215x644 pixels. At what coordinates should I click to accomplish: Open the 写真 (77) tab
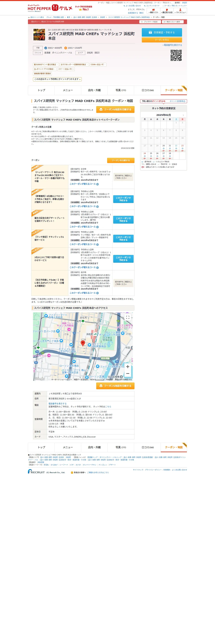click(x=121, y=90)
